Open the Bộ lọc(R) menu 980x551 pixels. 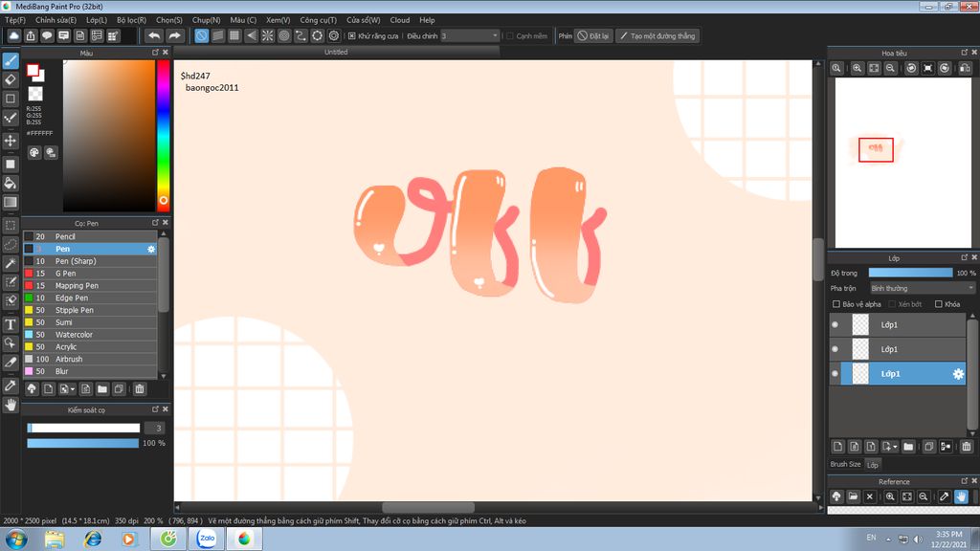(x=131, y=20)
